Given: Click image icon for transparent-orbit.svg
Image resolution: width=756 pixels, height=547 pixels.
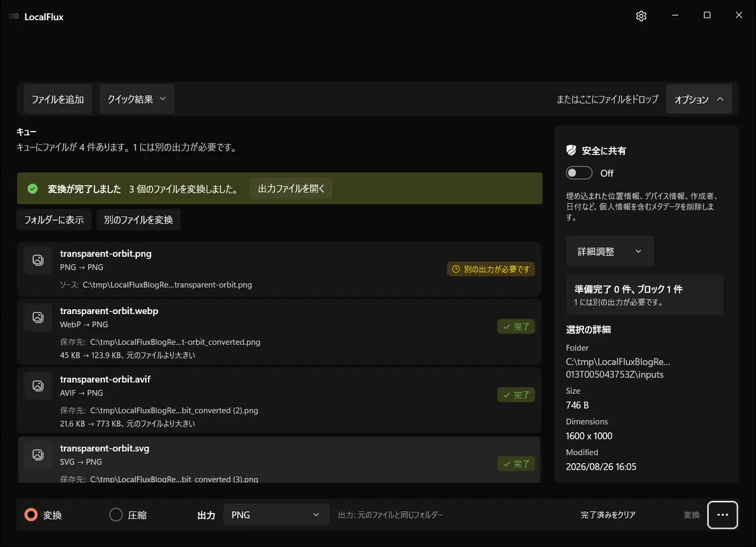Looking at the screenshot, I should 38,454.
